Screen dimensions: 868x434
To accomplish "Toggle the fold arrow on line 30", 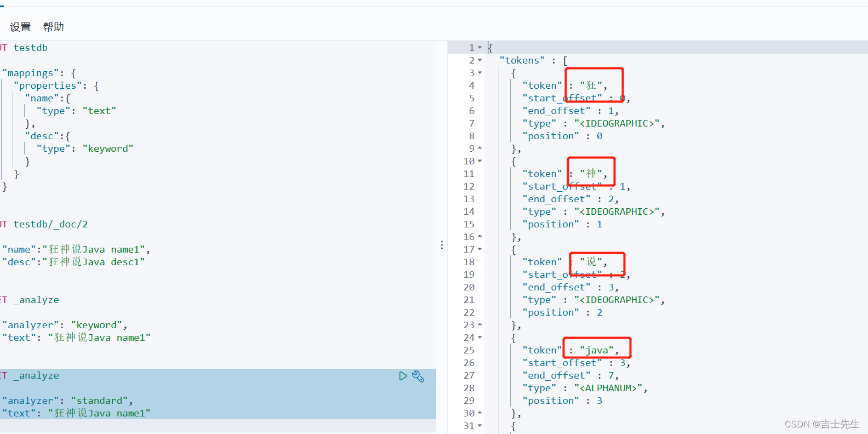I will (x=480, y=413).
